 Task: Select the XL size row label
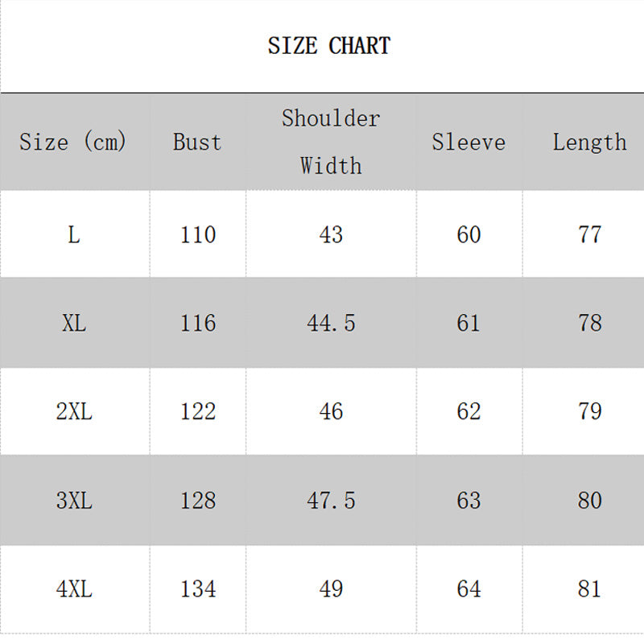74,324
